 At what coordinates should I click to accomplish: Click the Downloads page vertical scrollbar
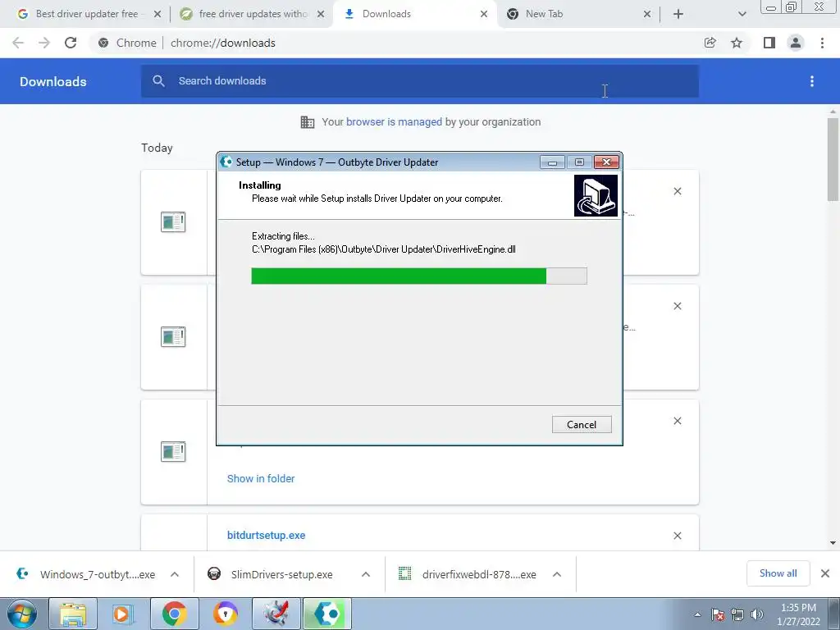point(833,160)
